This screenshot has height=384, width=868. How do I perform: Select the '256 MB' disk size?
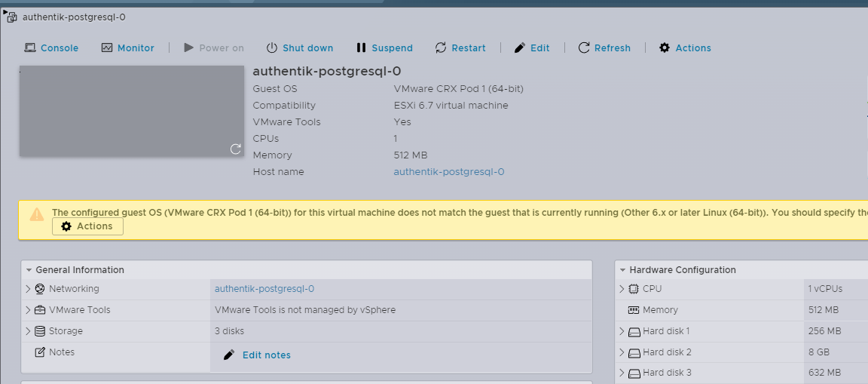(x=824, y=330)
